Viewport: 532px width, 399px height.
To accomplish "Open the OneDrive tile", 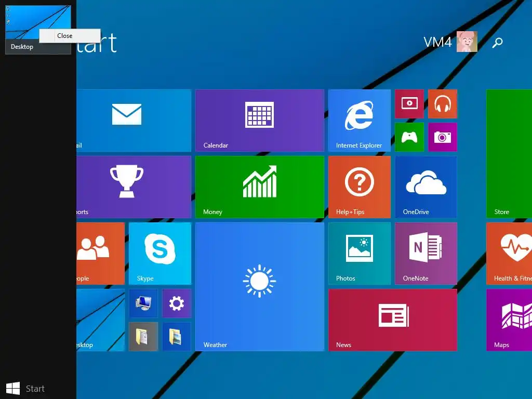I will point(426,187).
